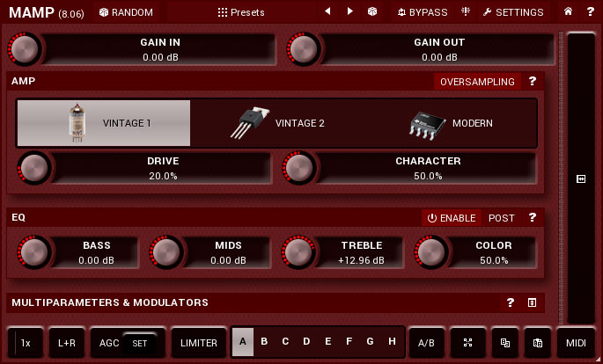Click the GAIN IN knob
The height and width of the screenshot is (364, 603).
point(25,49)
